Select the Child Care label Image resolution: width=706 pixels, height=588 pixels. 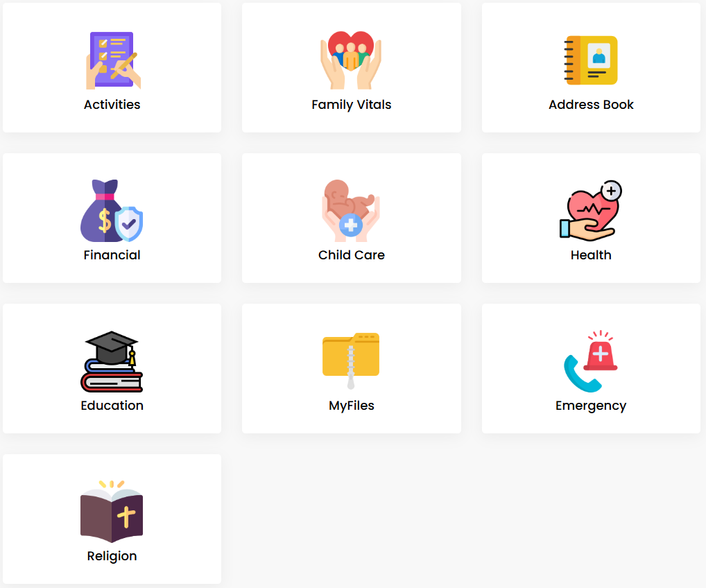351,255
